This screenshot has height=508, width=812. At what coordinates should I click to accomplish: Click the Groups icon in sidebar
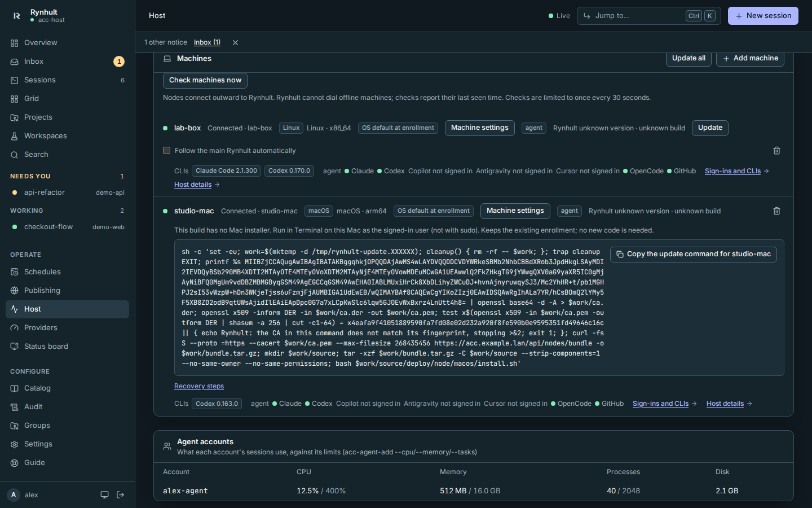(15, 426)
